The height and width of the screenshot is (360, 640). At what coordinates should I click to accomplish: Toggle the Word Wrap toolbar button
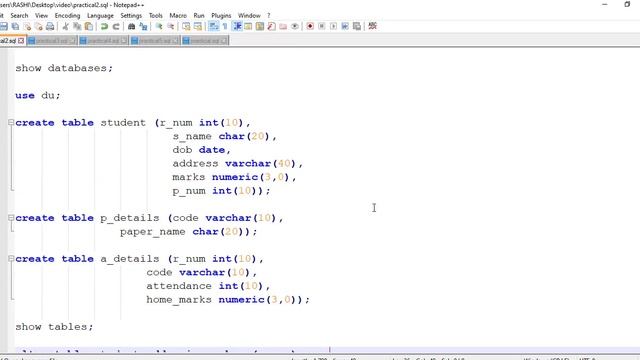(x=213, y=27)
